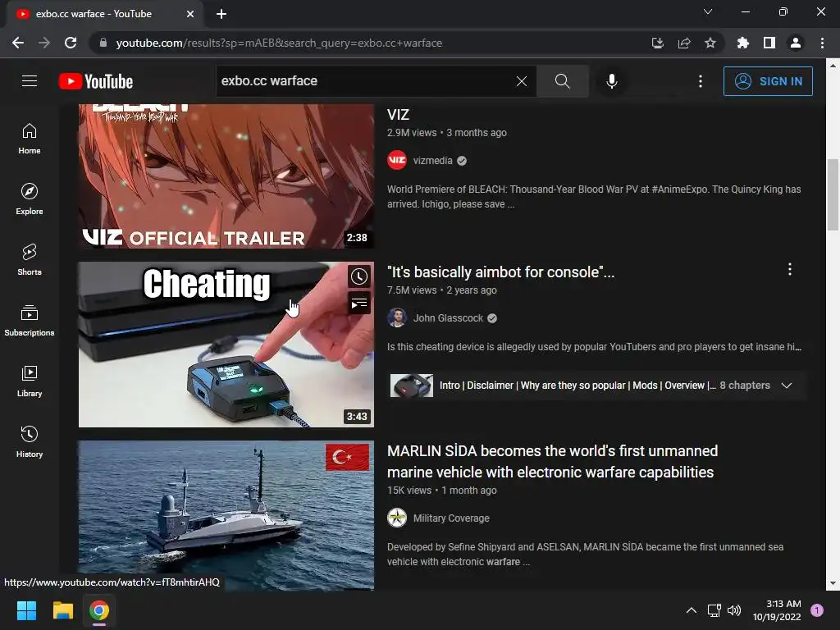This screenshot has height=630, width=840.
Task: Close the exbo.cc warface YouTube tab
Action: point(190,14)
